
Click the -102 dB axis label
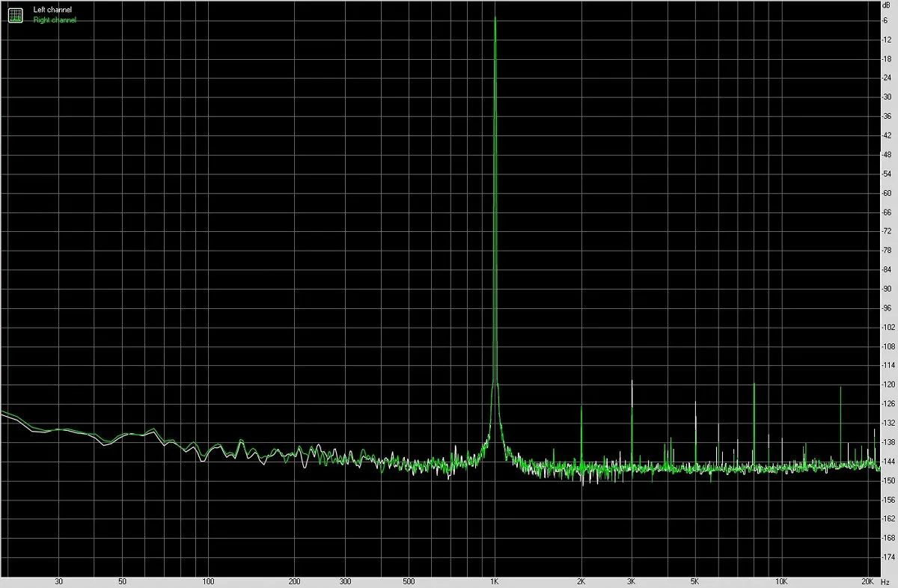click(x=889, y=327)
